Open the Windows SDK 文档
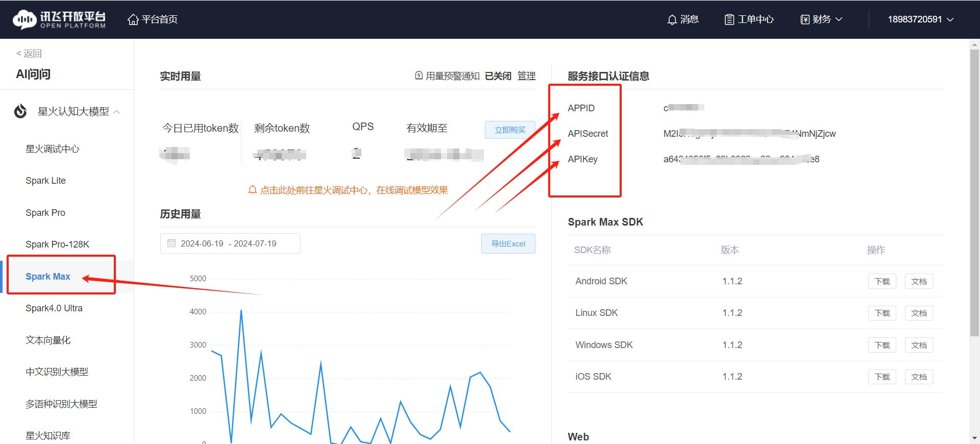The width and height of the screenshot is (980, 444). point(919,345)
